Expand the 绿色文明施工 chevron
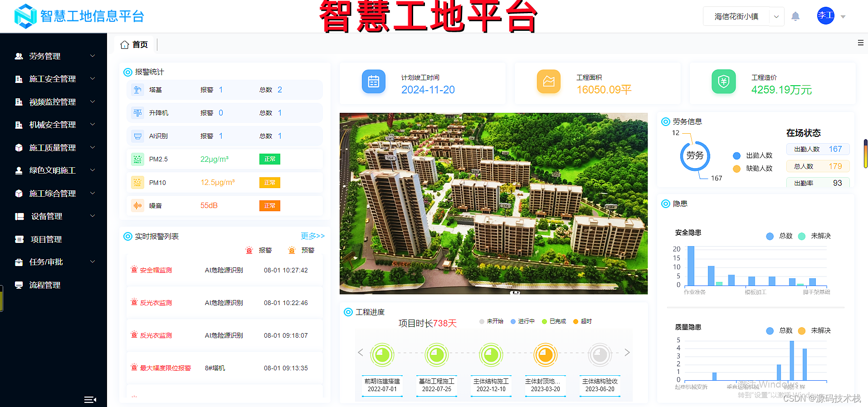Image resolution: width=868 pixels, height=407 pixels. pyautogui.click(x=93, y=170)
